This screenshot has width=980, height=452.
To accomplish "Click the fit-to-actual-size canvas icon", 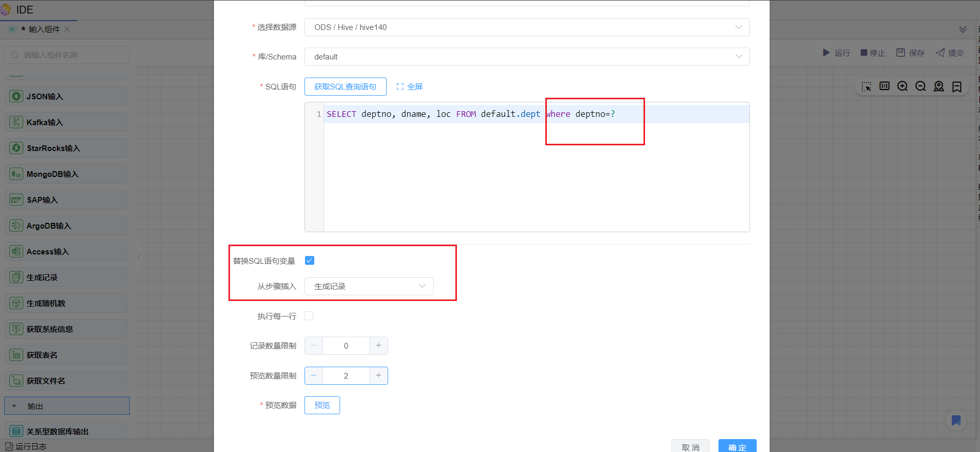I will coord(884,86).
